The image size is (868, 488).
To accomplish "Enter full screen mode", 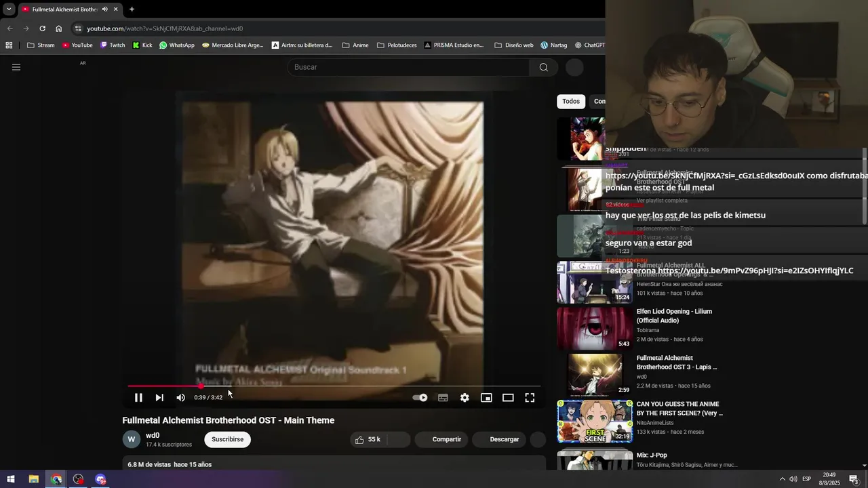I will 530,398.
